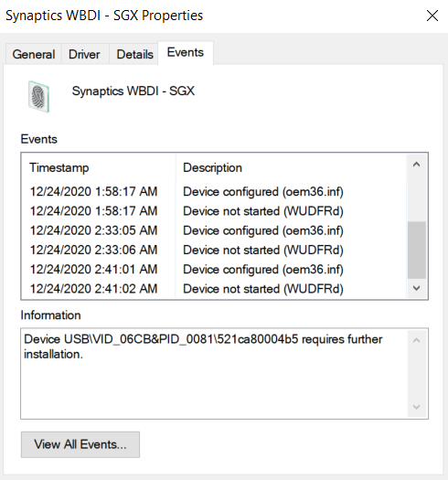Click Device not started description at 2:41:02
The height and width of the screenshot is (480, 448).
[263, 289]
